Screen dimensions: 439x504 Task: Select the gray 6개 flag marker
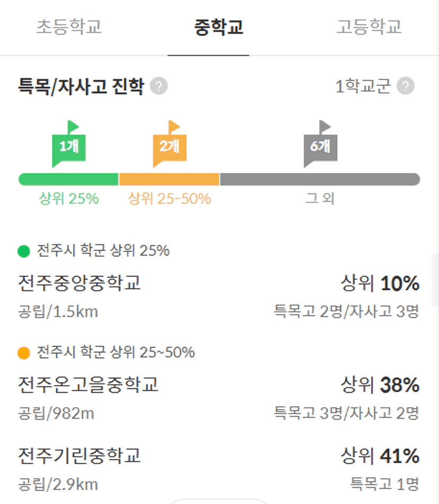(x=321, y=144)
